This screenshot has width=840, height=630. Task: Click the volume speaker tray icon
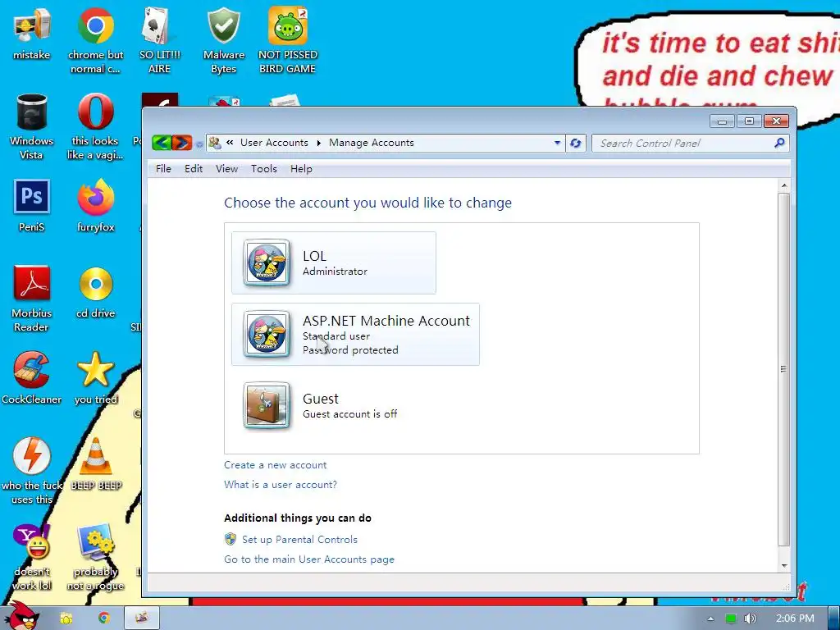click(x=750, y=619)
